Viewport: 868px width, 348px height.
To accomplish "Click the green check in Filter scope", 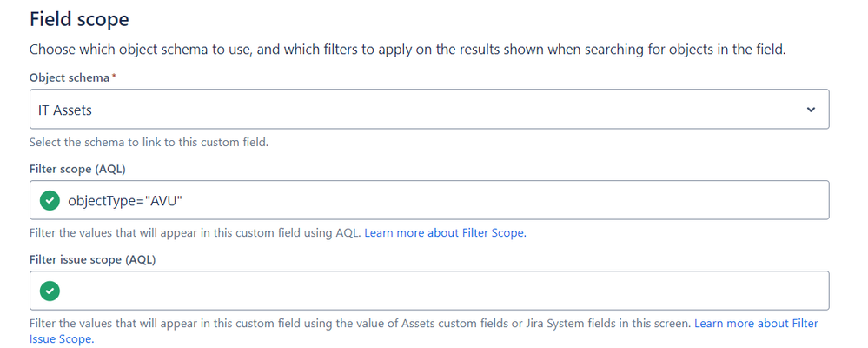I will (50, 200).
